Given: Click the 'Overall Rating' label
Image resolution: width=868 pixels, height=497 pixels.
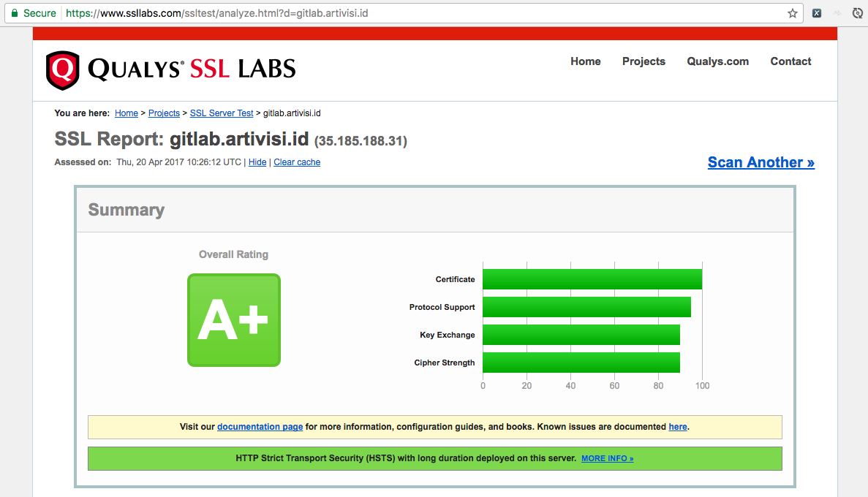Looking at the screenshot, I should pyautogui.click(x=233, y=254).
